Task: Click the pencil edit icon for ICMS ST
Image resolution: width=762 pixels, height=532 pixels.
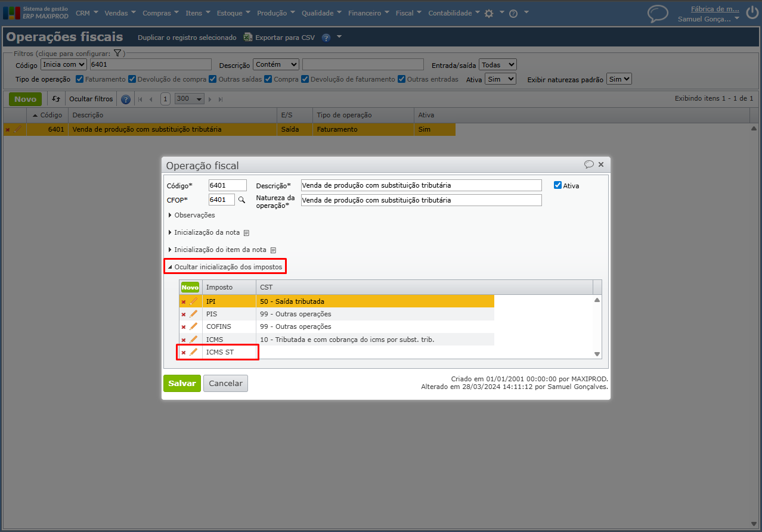Action: 193,352
